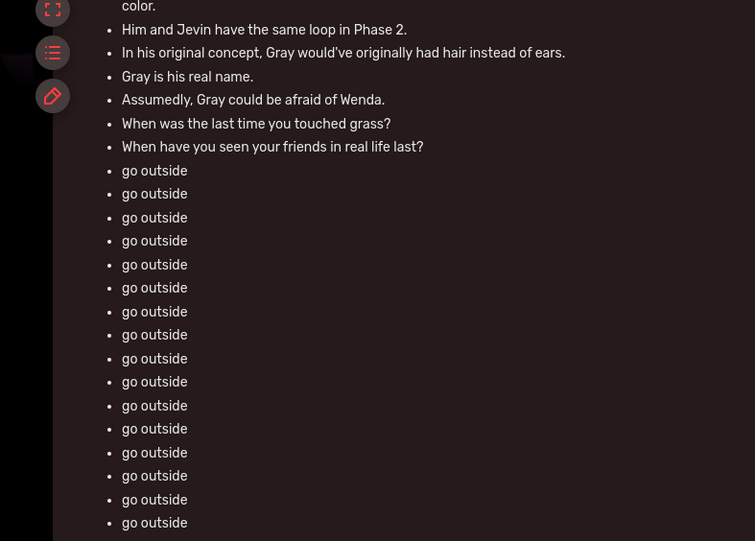Click the word 'Assumedly'

pos(157,100)
